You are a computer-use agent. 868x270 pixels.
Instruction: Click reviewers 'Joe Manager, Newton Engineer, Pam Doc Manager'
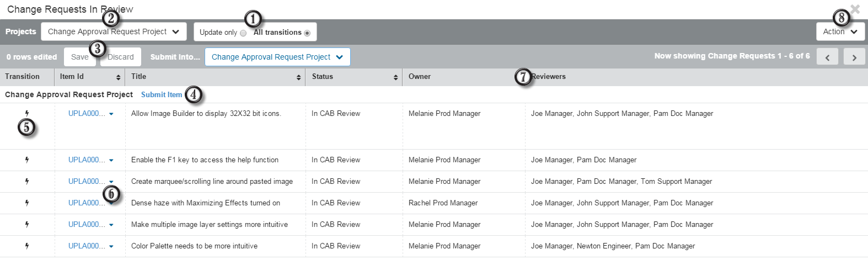point(613,246)
